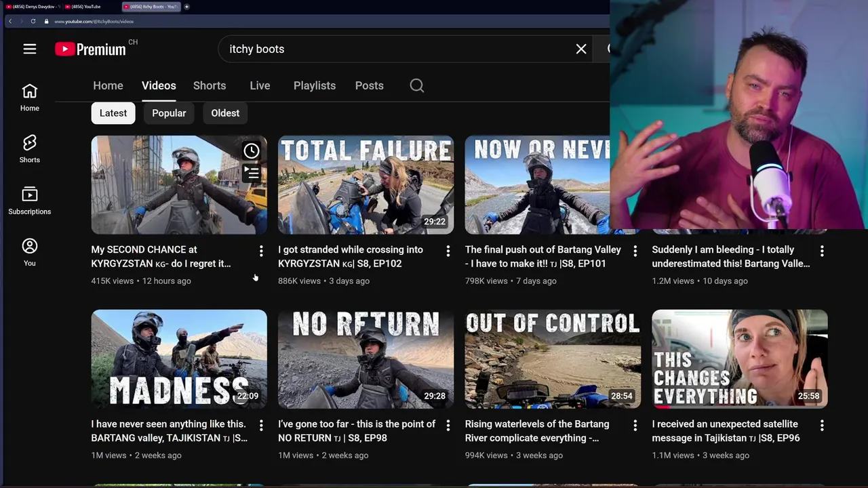868x488 pixels.
Task: Click the browser address bar URL
Action: tap(94, 22)
